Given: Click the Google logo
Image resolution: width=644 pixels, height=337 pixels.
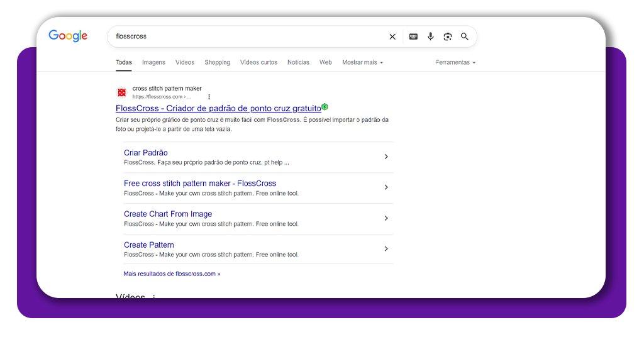Looking at the screenshot, I should point(68,36).
